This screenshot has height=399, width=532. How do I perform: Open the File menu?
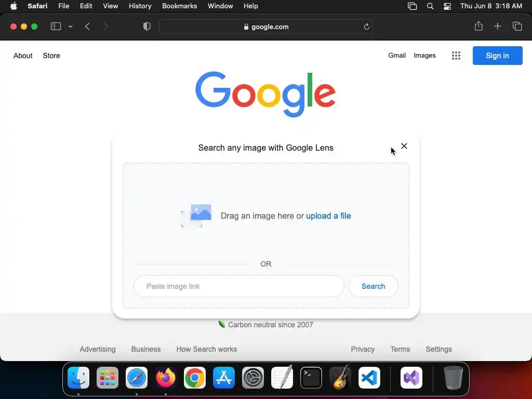(63, 6)
